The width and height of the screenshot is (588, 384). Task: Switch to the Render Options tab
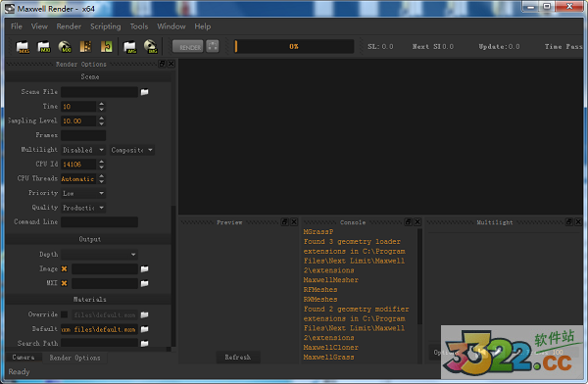point(75,358)
